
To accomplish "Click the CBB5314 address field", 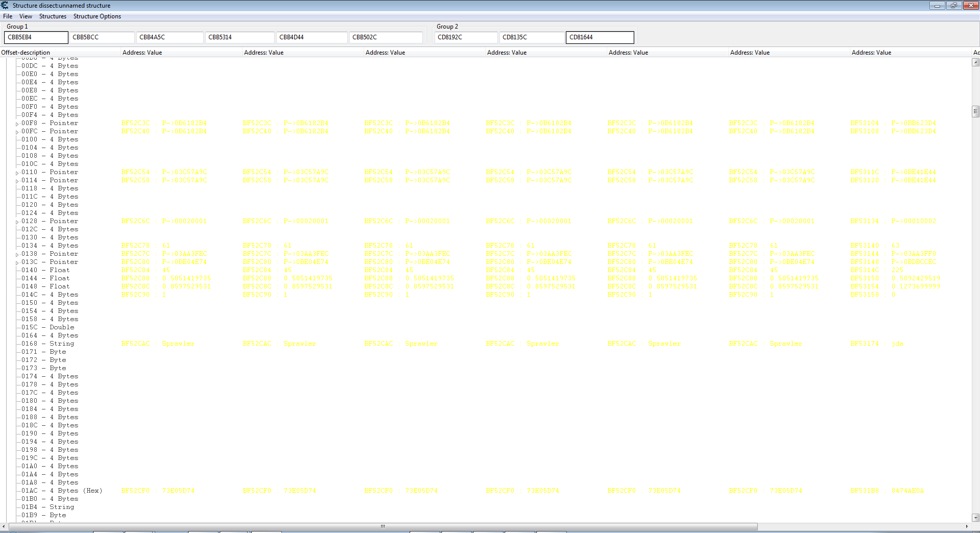I will coord(240,37).
